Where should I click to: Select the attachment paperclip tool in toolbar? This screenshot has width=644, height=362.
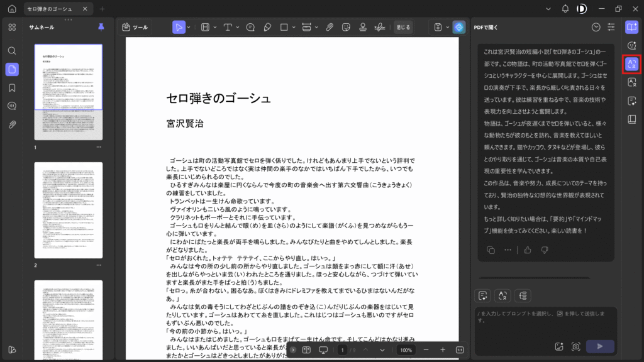tap(329, 27)
